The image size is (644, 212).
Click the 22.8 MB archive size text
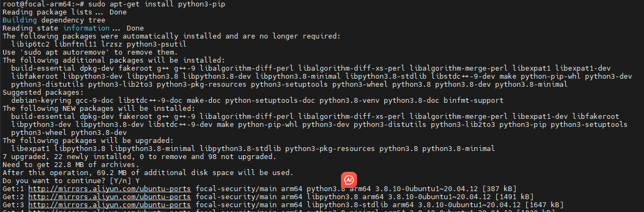[63, 164]
